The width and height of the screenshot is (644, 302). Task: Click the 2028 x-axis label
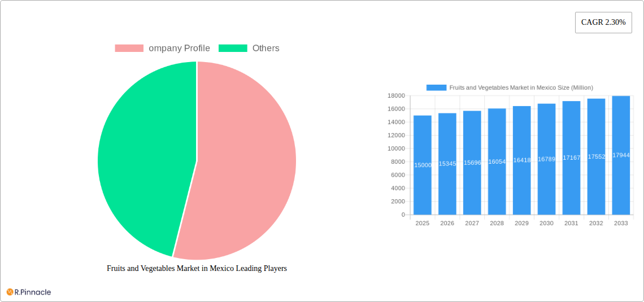pyautogui.click(x=497, y=223)
